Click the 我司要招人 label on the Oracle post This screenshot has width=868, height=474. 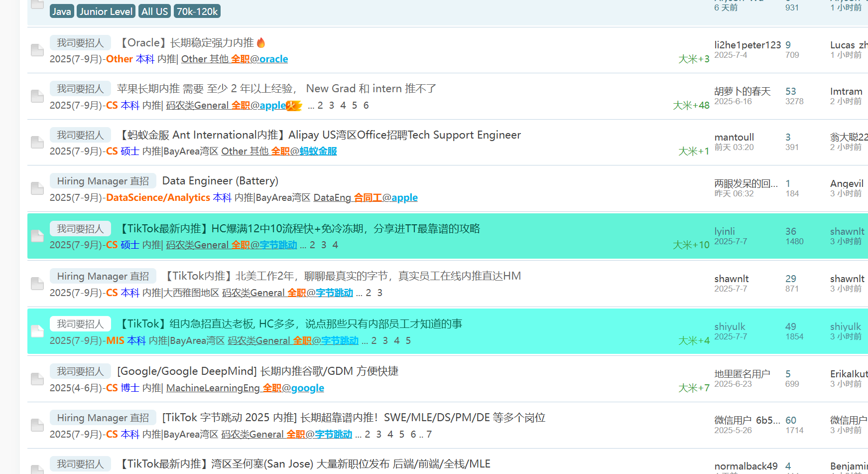click(x=80, y=43)
